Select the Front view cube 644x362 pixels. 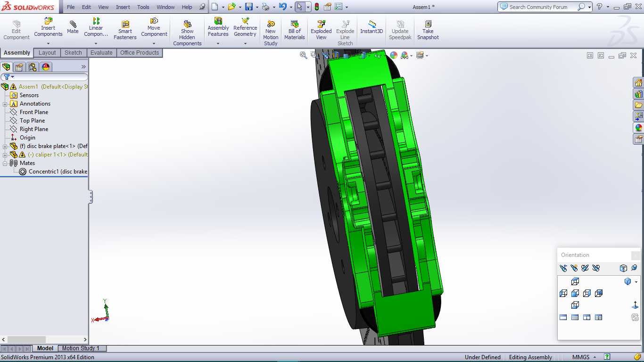click(575, 293)
